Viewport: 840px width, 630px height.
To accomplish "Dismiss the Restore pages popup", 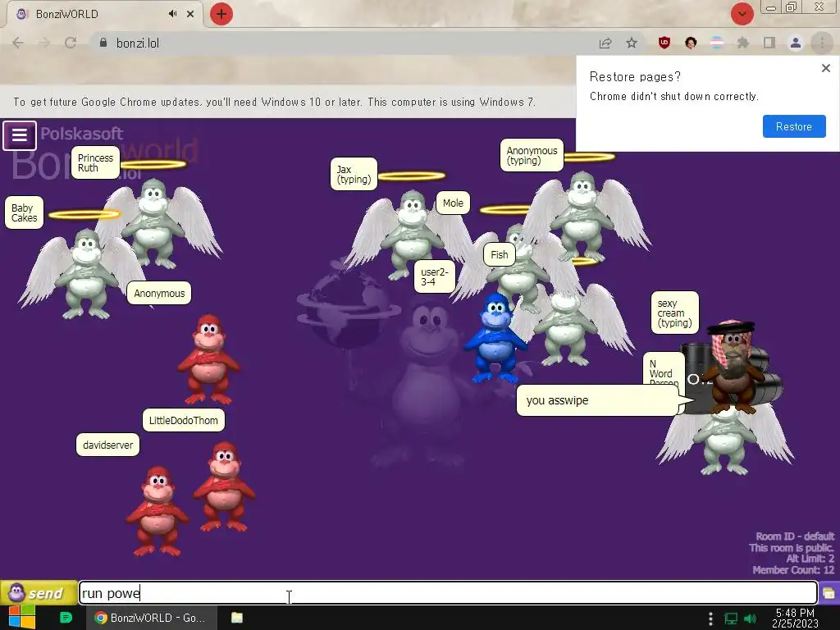I will coord(825,68).
